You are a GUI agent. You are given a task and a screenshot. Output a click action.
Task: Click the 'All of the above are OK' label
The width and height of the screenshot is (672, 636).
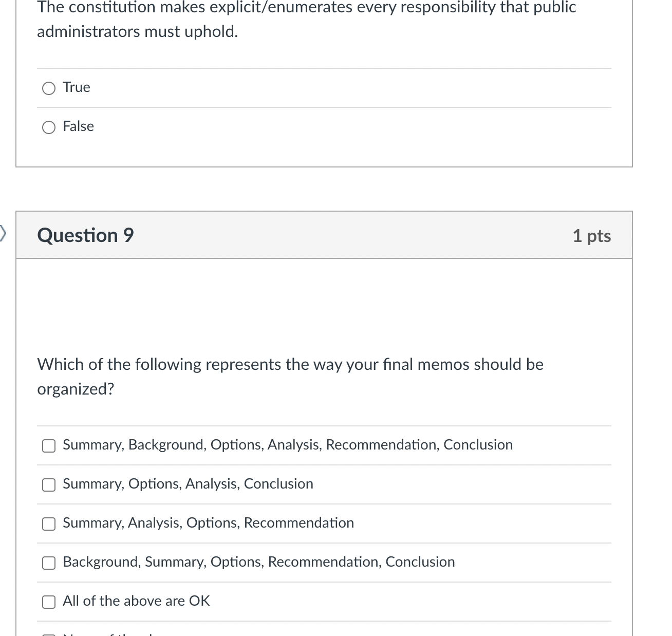click(x=136, y=601)
